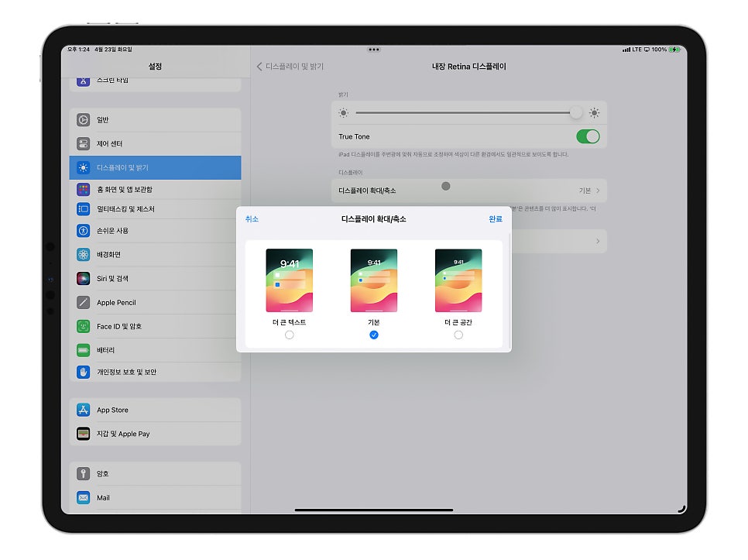This screenshot has width=748, height=560.
Task: Click the 설정 sidebar title
Action: click(x=155, y=67)
